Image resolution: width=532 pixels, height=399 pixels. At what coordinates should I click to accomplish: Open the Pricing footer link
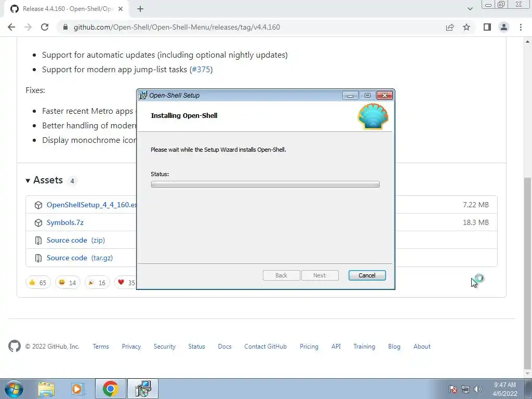click(x=309, y=347)
